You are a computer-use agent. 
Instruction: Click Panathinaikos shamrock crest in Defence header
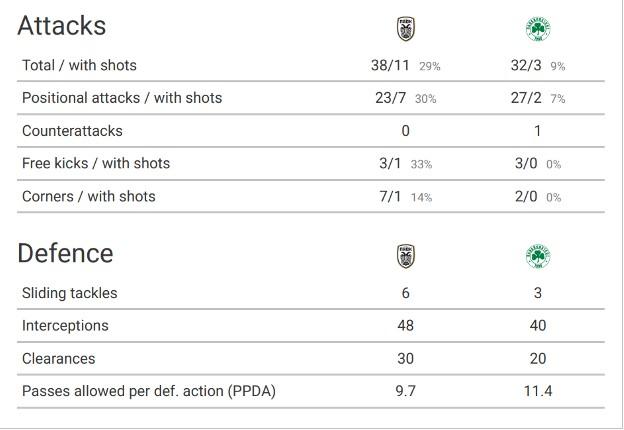pos(538,256)
